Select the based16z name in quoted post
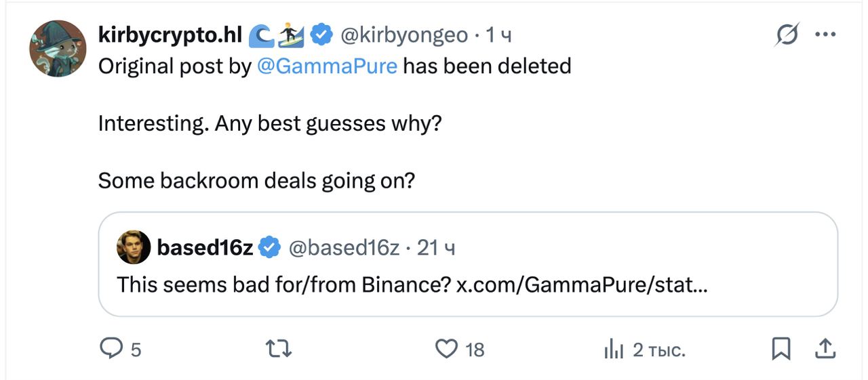 coord(205,248)
